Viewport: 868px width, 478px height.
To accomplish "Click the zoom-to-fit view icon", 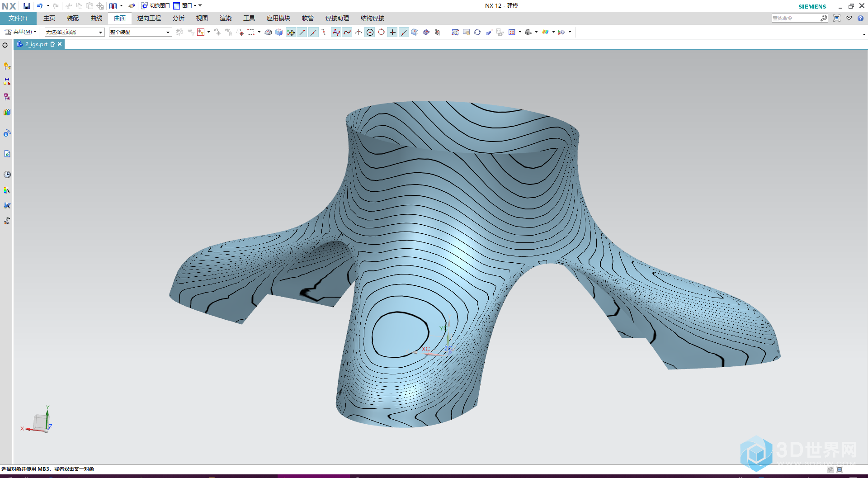I will pos(455,32).
